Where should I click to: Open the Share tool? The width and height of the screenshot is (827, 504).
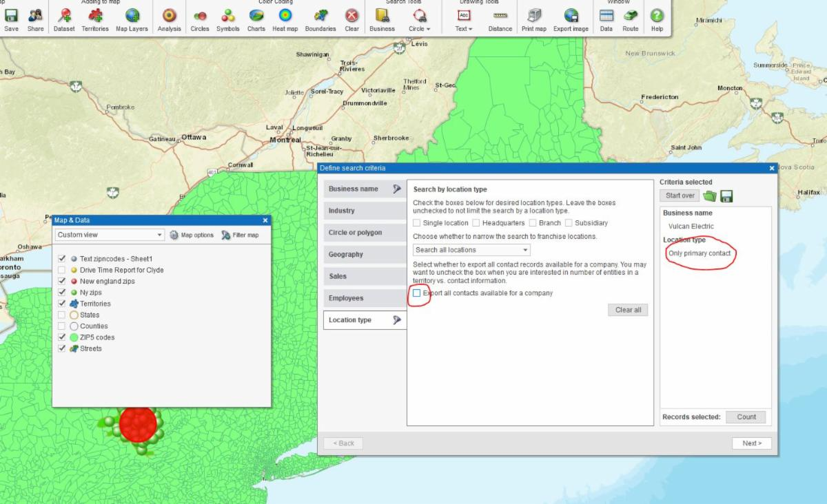coord(35,19)
